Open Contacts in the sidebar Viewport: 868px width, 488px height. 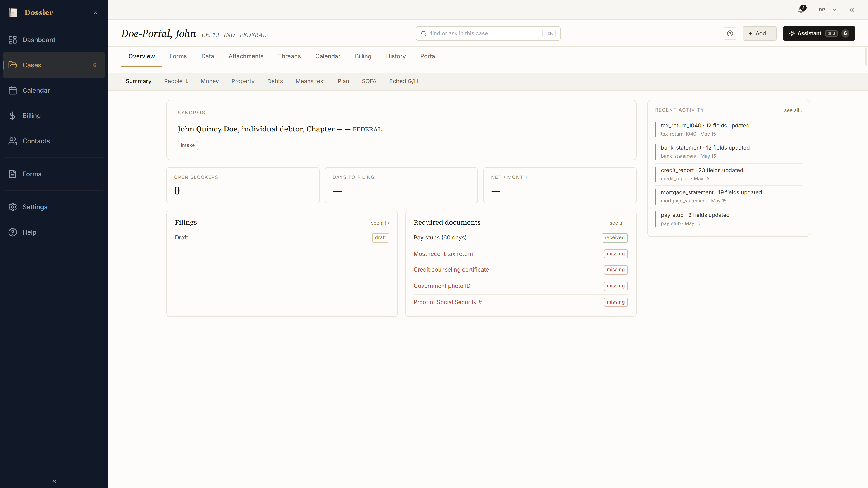[54, 141]
